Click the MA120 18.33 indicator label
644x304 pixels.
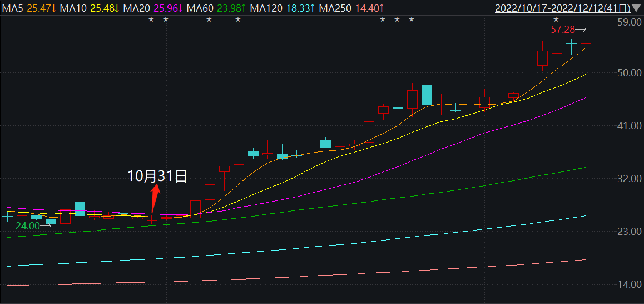point(282,7)
